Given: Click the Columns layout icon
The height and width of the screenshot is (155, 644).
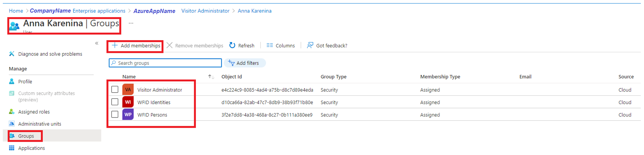Looking at the screenshot, I should [x=270, y=46].
